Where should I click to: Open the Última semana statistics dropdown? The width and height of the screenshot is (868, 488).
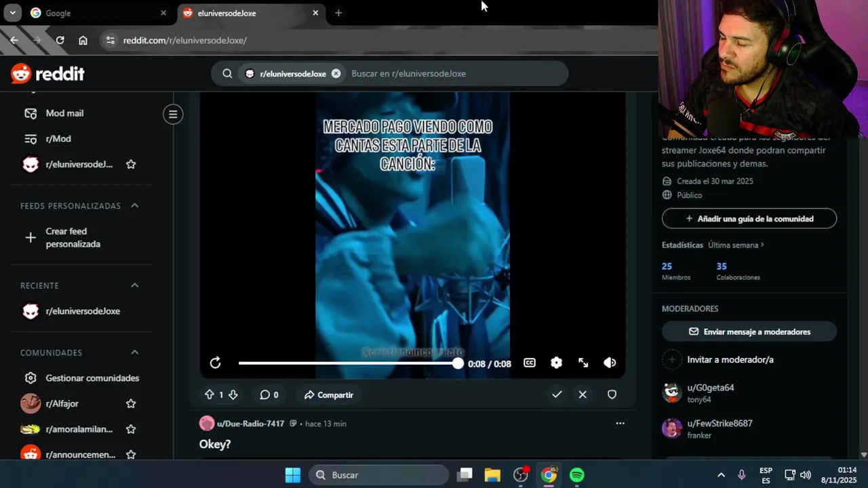pos(736,245)
